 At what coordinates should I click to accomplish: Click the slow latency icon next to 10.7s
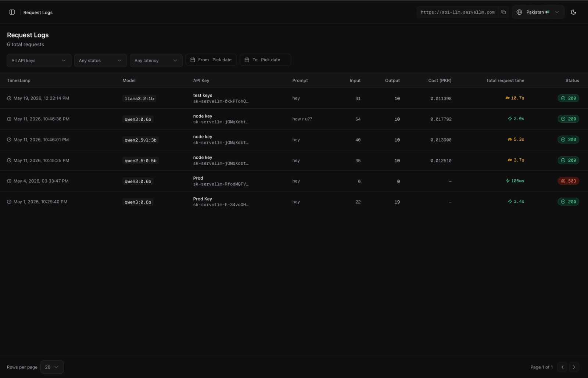pyautogui.click(x=508, y=98)
